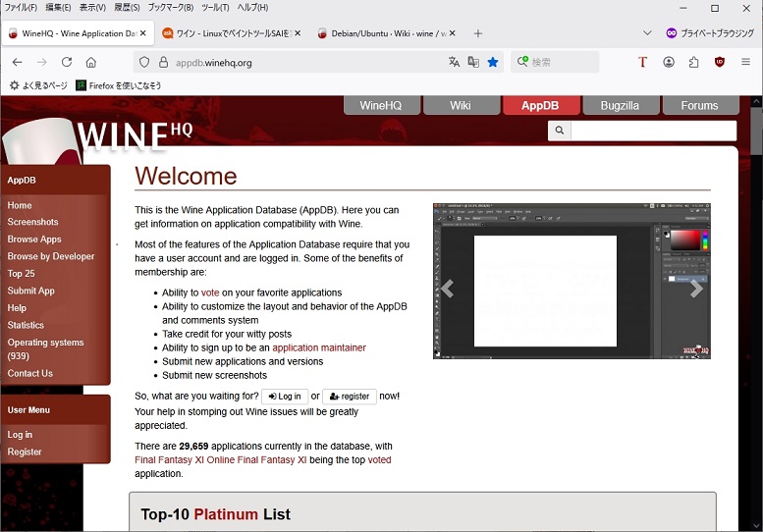This screenshot has width=763, height=532.
Task: Click the browser reload button
Action: 67,62
